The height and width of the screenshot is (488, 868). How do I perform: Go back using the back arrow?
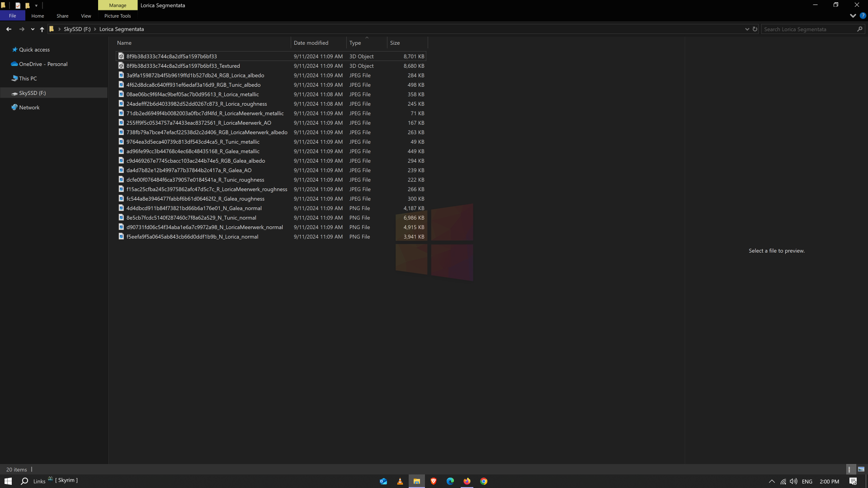pos(9,29)
